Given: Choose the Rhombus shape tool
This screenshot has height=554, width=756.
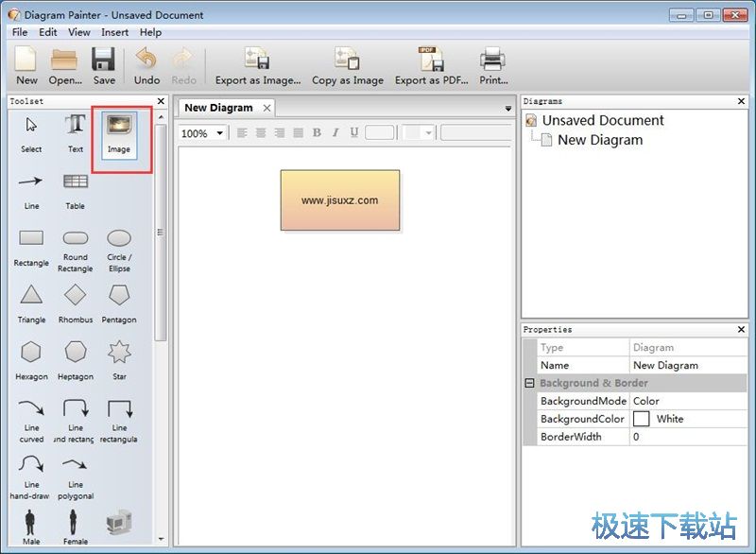Looking at the screenshot, I should [x=76, y=303].
